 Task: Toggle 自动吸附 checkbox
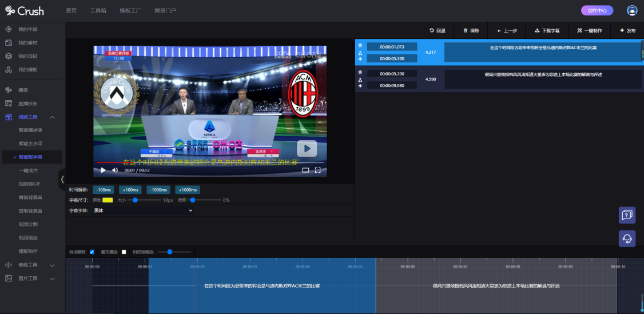tap(92, 252)
